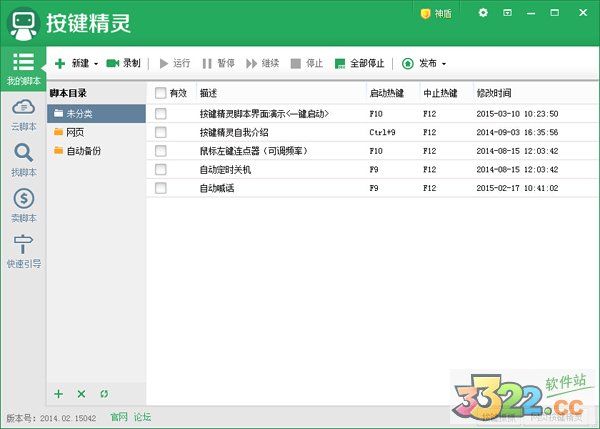The image size is (600, 429).
Task: Sort by the 描述 column header
Action: [x=281, y=93]
